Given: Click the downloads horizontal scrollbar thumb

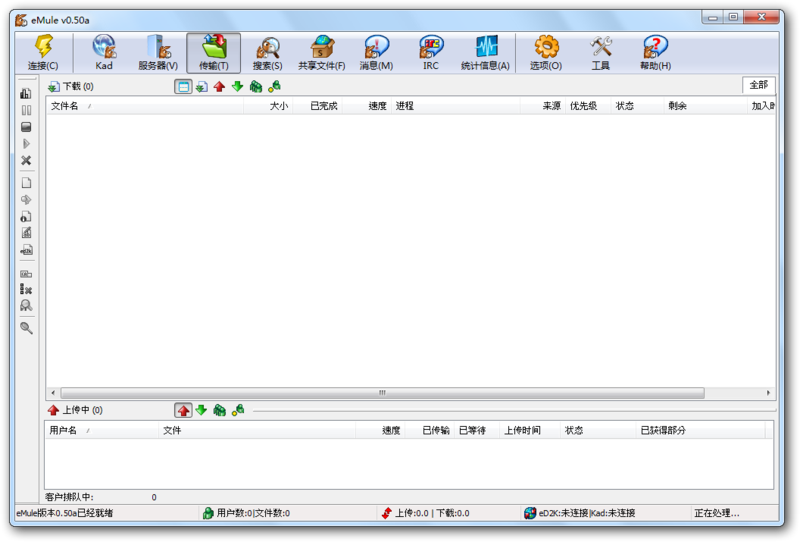Looking at the screenshot, I should [x=383, y=393].
